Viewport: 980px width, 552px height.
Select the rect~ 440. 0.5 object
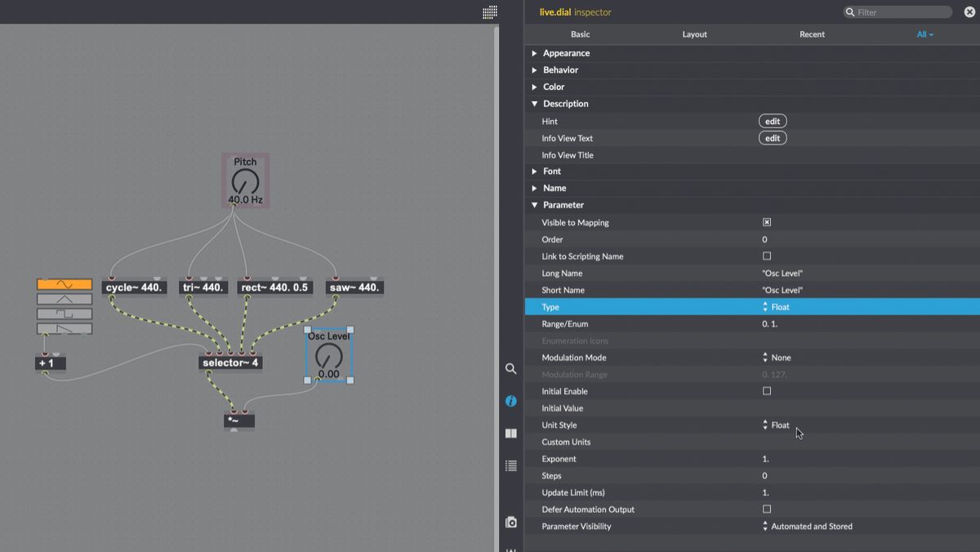pyautogui.click(x=275, y=287)
